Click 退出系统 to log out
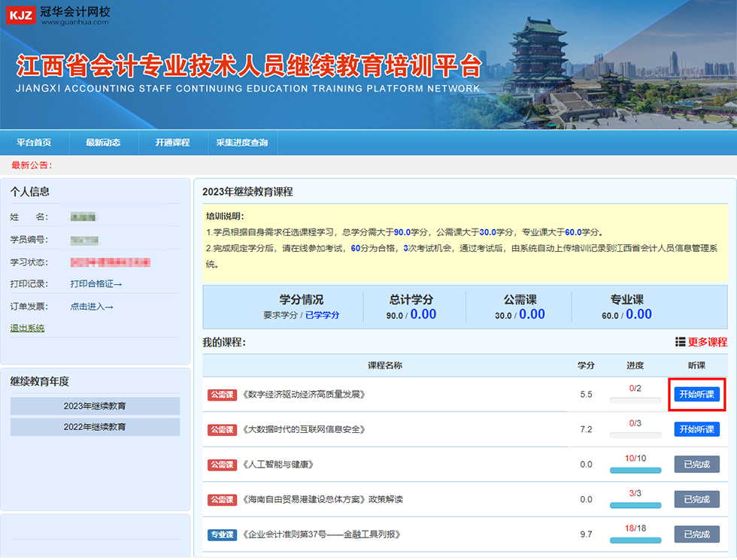Image resolution: width=737 pixels, height=560 pixels. click(27, 328)
